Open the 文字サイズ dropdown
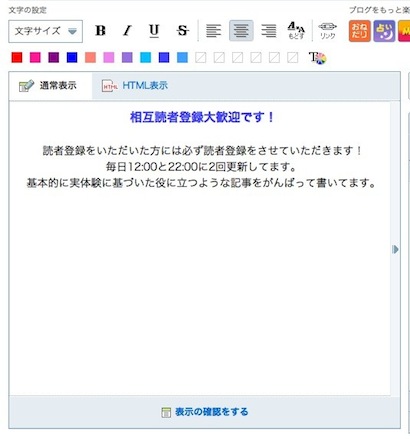Screen dimensions: 410x439 pyautogui.click(x=45, y=31)
